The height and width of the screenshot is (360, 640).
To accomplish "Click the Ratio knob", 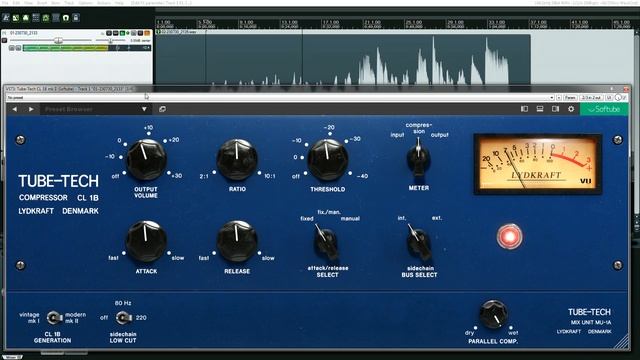I will [237, 160].
